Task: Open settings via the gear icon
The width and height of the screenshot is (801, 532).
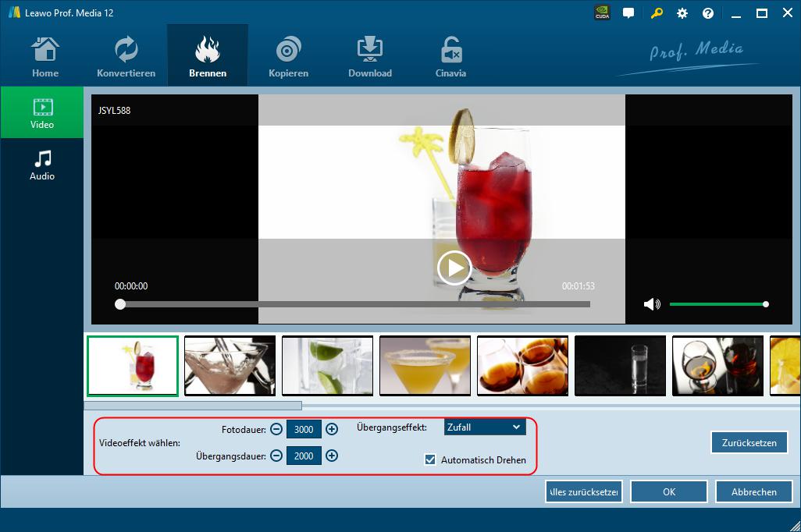Action: [x=682, y=13]
